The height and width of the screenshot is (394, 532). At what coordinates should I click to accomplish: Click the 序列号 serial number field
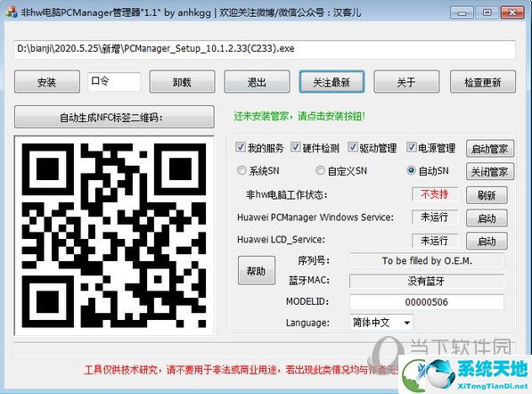pyautogui.click(x=427, y=260)
